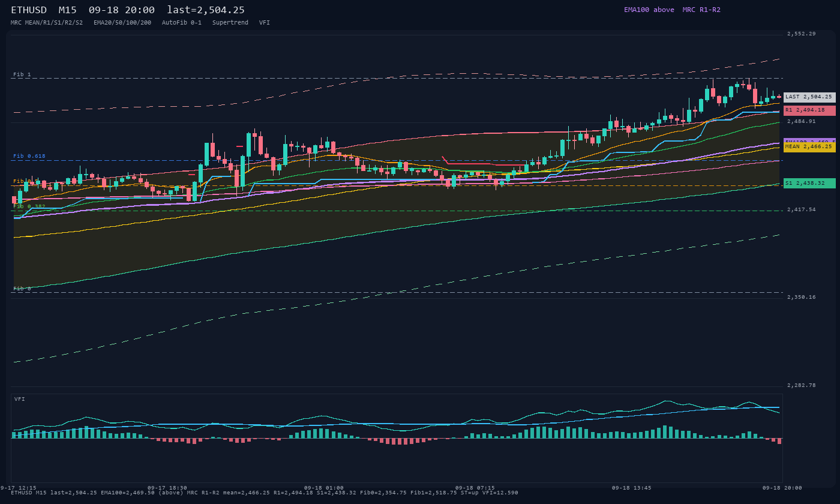Select the M15 timeframe label
The height and width of the screenshot is (504, 840).
click(67, 10)
